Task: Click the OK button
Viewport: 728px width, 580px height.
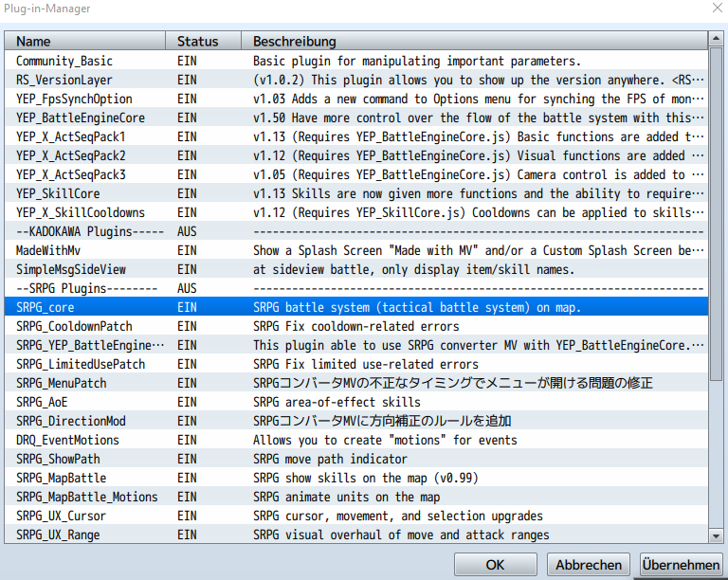Action: [496, 565]
